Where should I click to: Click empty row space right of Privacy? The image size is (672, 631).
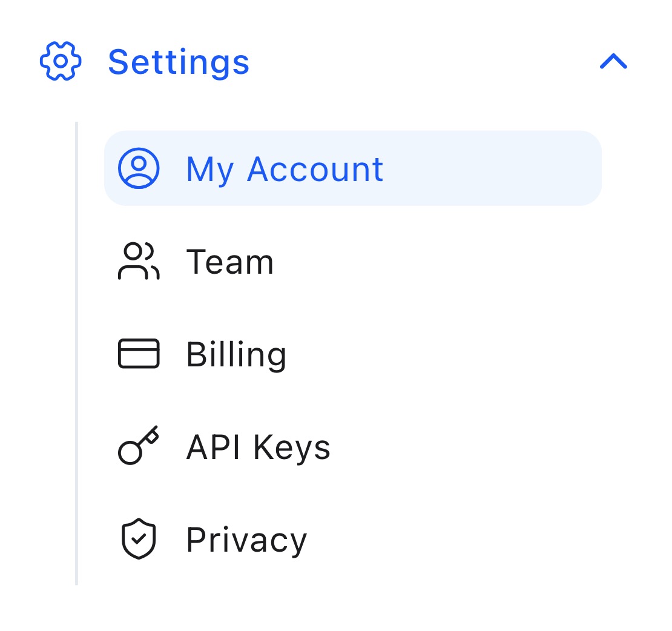tap(454, 540)
